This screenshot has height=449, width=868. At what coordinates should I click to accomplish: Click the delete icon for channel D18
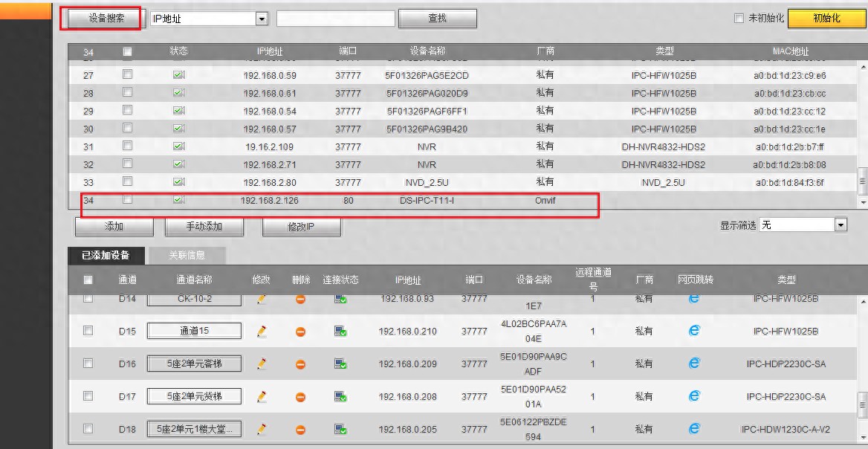point(301,429)
